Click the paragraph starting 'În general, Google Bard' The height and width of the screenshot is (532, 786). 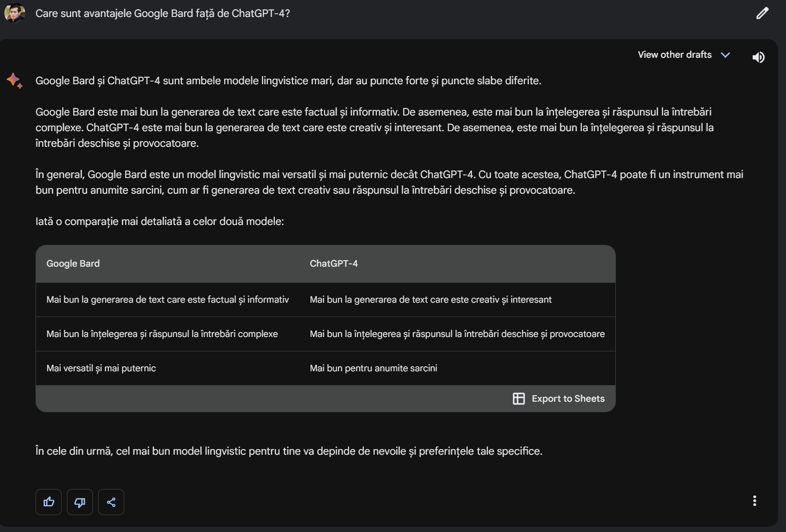pyautogui.click(x=390, y=182)
